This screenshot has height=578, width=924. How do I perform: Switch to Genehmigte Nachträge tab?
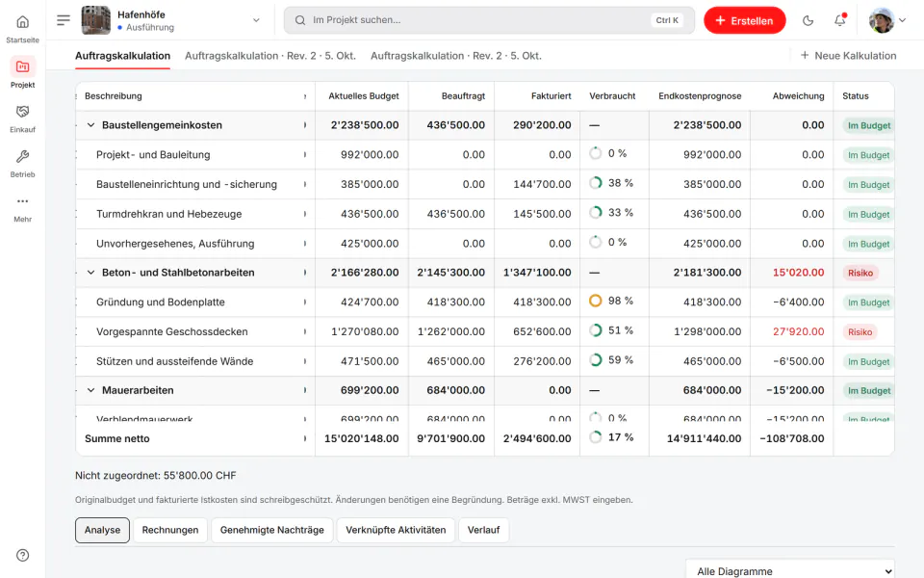(272, 530)
